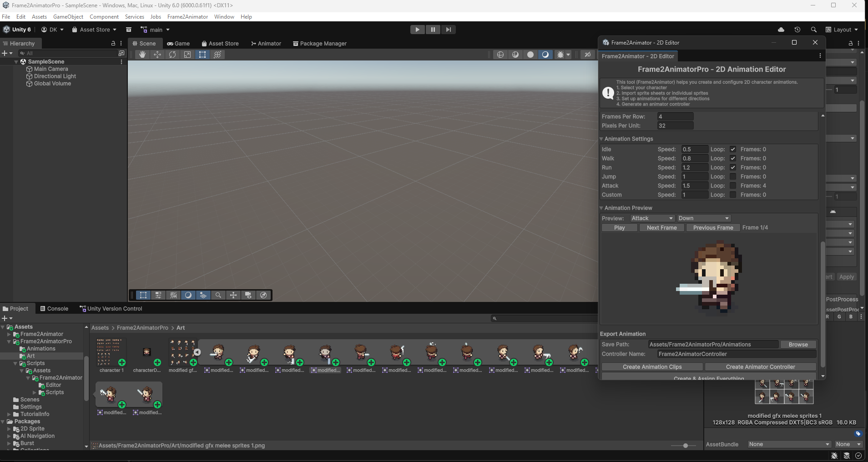This screenshot has height=462, width=868.
Task: Click Browse for save path
Action: [x=798, y=345]
